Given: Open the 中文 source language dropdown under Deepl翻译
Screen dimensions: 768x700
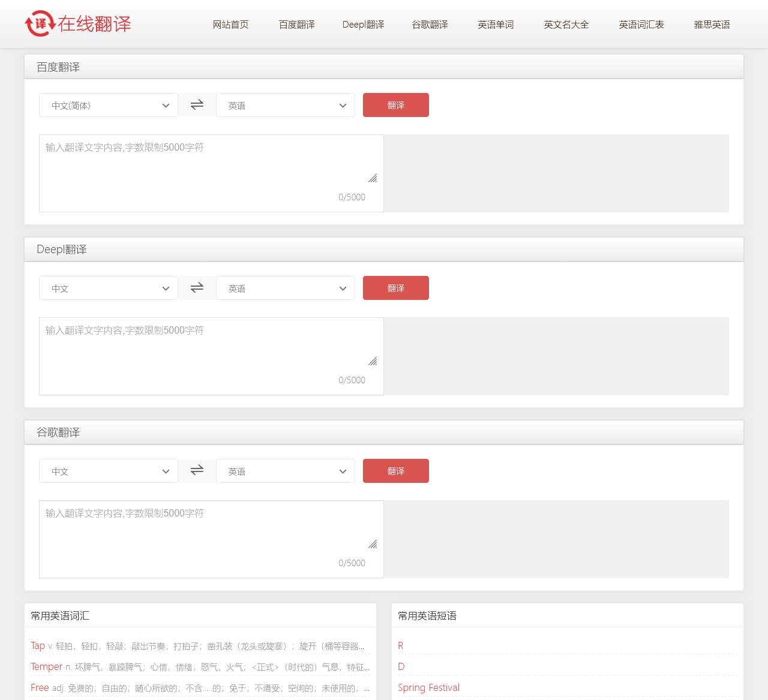Looking at the screenshot, I should (108, 288).
